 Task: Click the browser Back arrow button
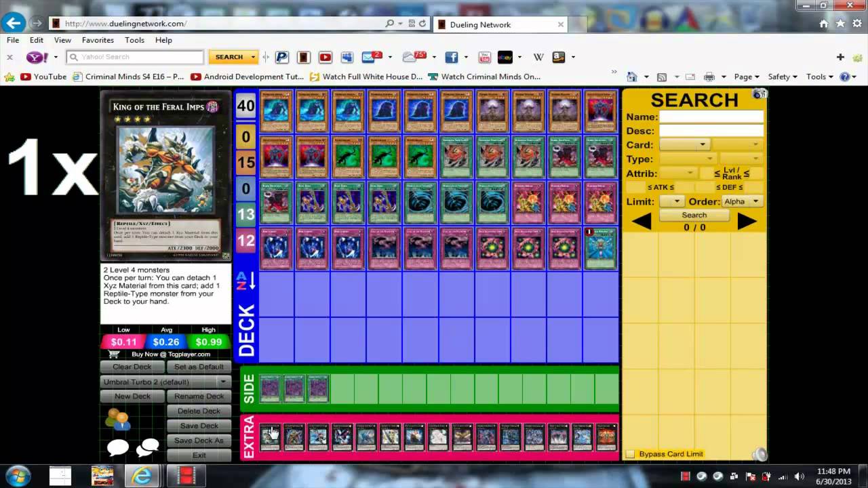click(x=14, y=23)
